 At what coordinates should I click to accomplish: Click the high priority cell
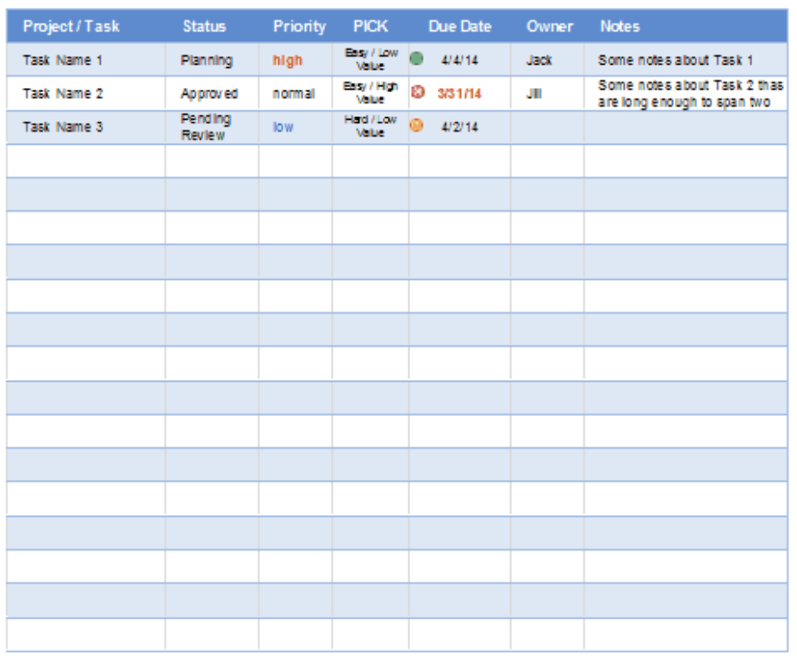coord(296,60)
